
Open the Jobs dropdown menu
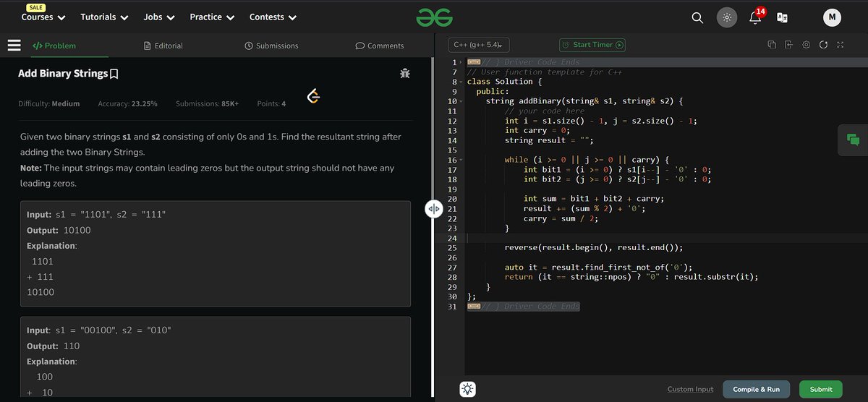(159, 17)
